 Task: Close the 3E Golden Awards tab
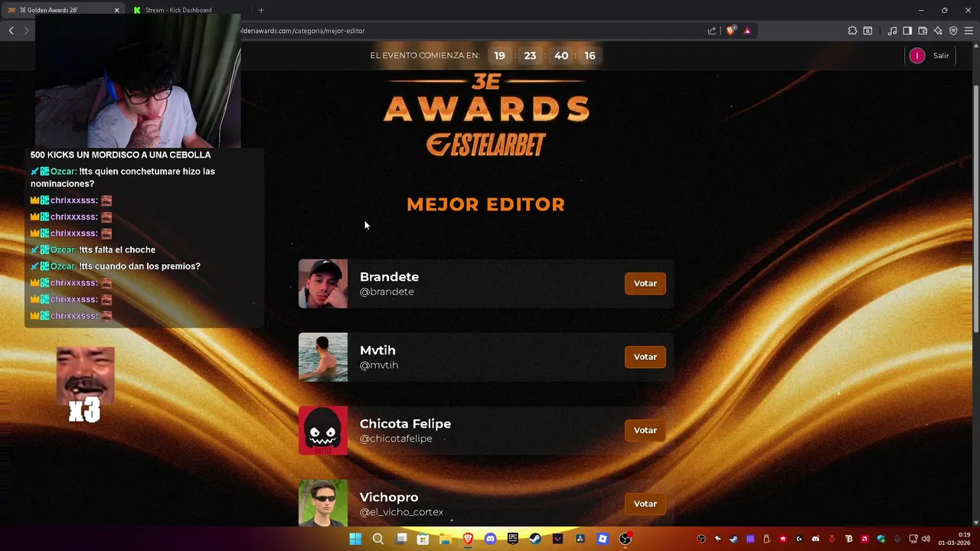pyautogui.click(x=116, y=10)
